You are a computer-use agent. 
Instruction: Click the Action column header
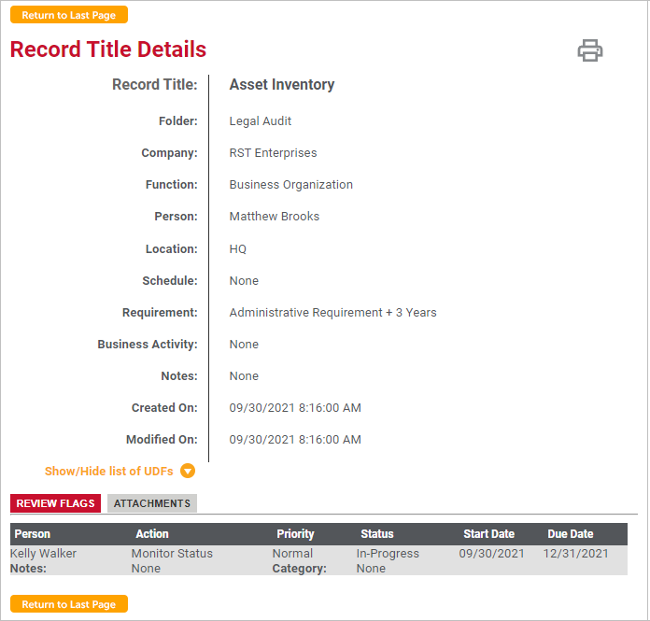pos(152,534)
